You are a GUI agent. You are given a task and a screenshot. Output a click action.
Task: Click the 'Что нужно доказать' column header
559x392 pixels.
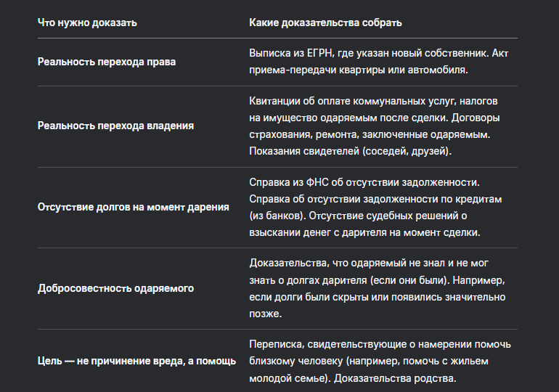[87, 23]
